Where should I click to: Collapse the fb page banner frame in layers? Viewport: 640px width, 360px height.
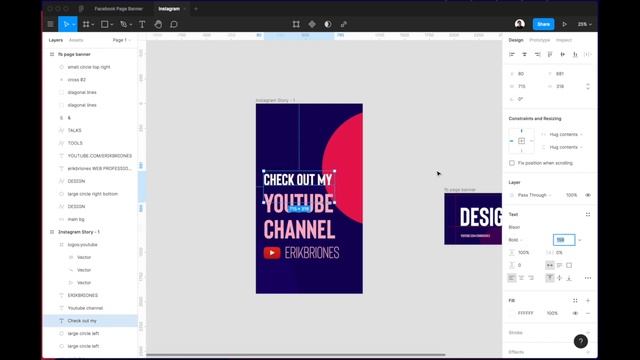point(52,54)
